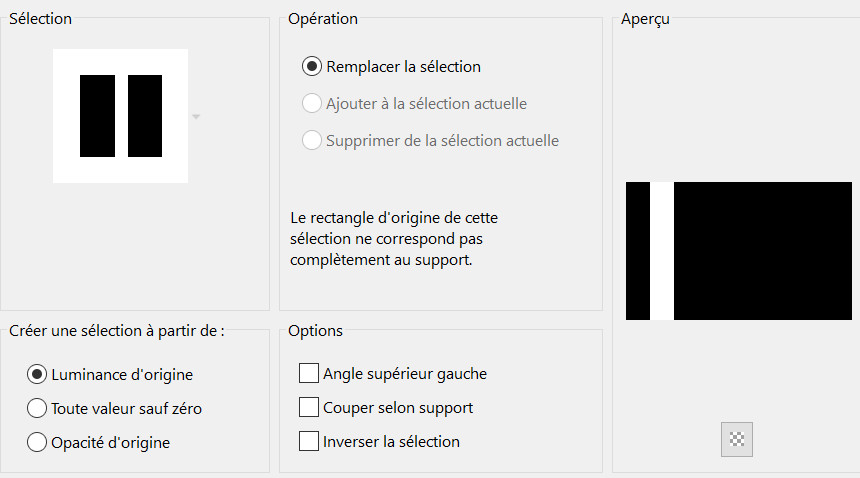The image size is (860, 478).
Task: Tick the Couper selon support checkbox
Action: pos(309,408)
